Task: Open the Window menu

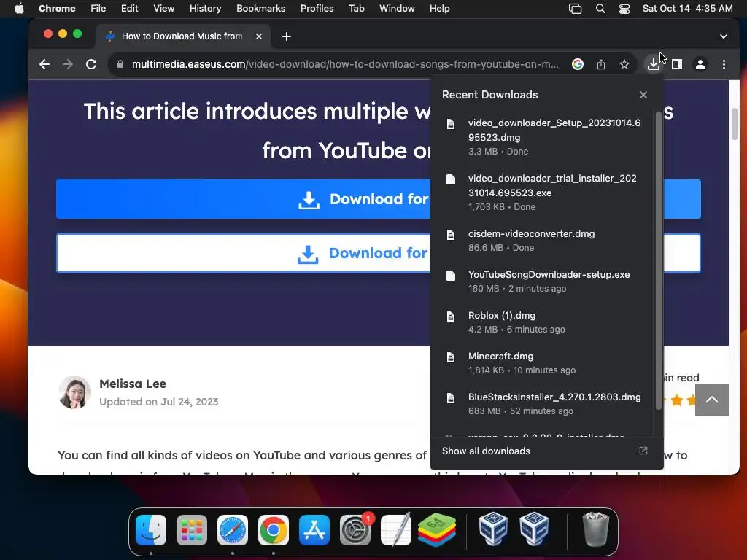Action: (397, 9)
